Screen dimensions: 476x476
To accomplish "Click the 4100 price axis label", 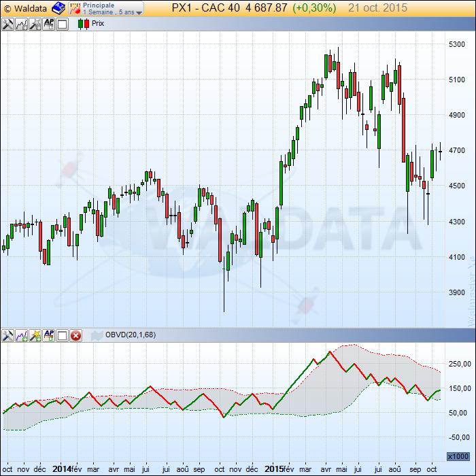I will [x=457, y=257].
